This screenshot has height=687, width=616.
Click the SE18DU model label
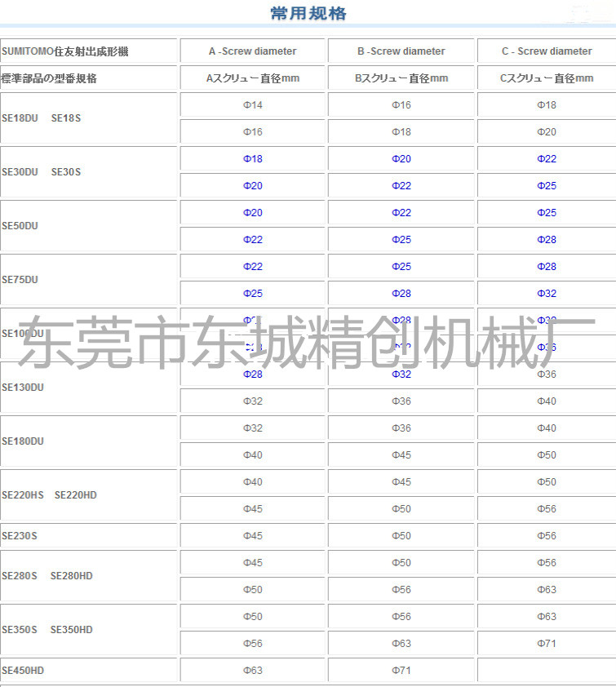tap(20, 118)
